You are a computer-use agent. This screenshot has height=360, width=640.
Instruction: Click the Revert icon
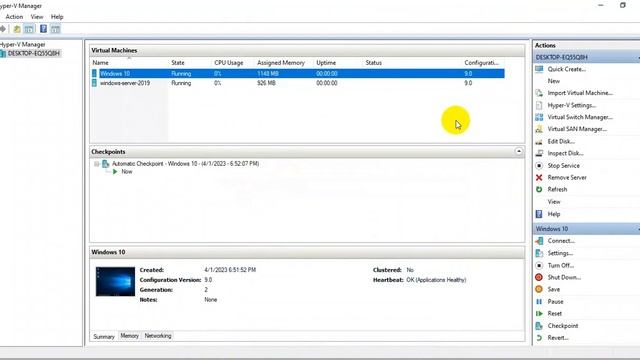click(539, 338)
